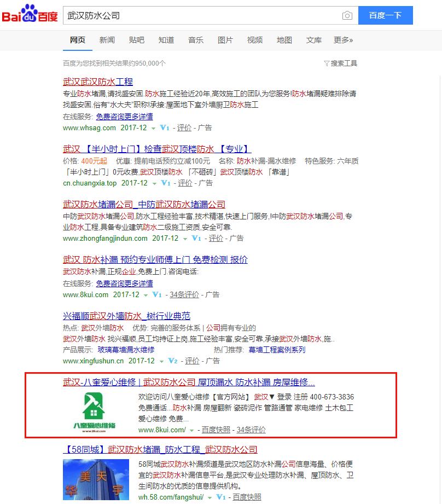
Task: Open the 文库 tab
Action: coord(314,40)
